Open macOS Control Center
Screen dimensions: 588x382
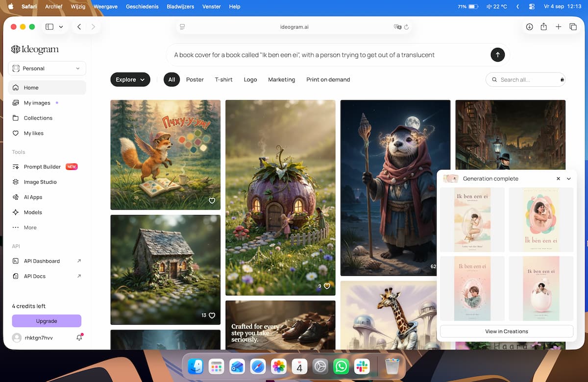click(x=532, y=7)
